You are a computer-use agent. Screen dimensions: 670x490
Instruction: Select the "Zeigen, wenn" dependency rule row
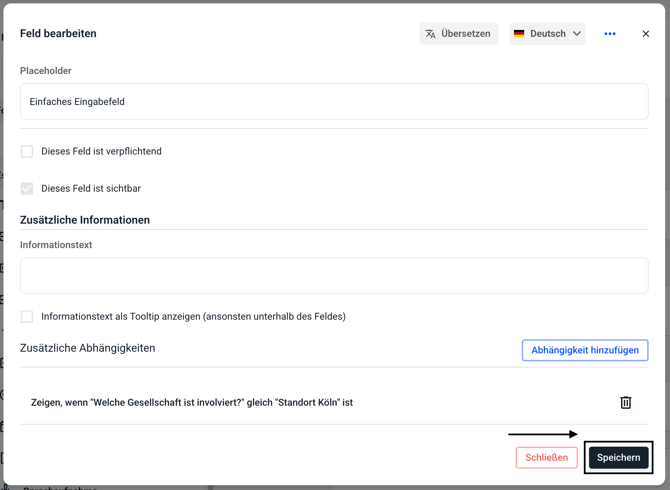192,403
